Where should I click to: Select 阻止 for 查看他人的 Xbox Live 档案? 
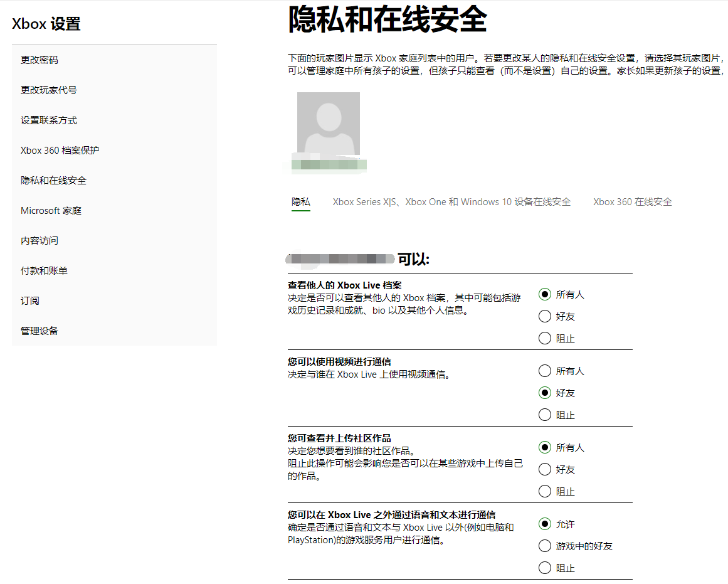tap(545, 338)
